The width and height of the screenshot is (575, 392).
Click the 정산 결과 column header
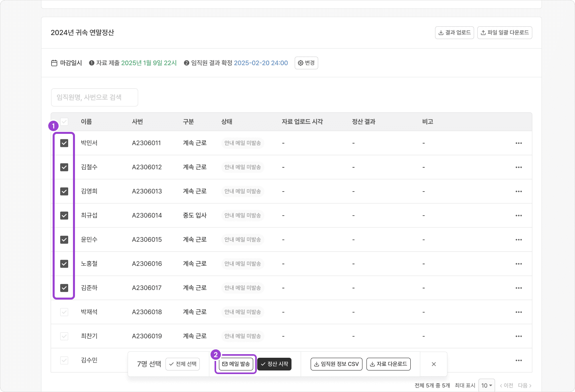pyautogui.click(x=364, y=122)
